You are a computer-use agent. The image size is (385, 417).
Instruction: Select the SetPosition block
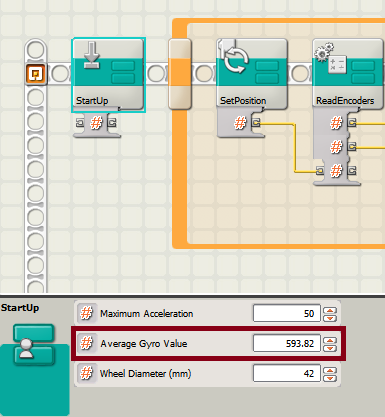pyautogui.click(x=252, y=74)
